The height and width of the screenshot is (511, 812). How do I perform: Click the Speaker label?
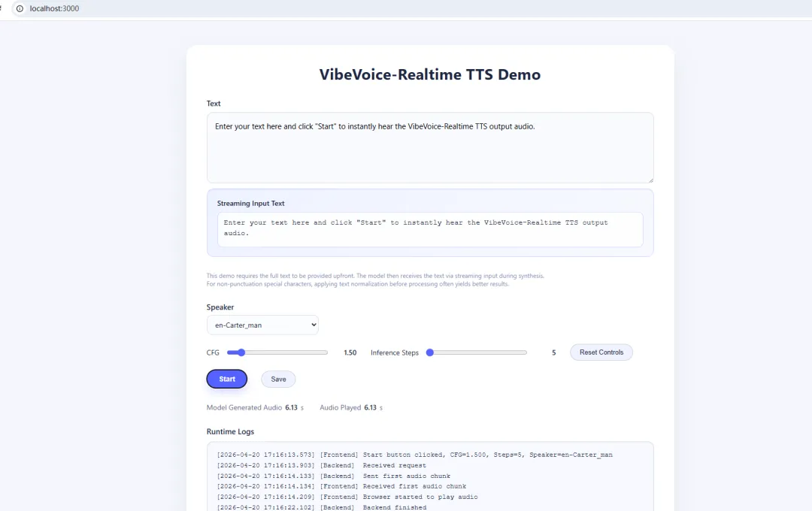click(220, 307)
